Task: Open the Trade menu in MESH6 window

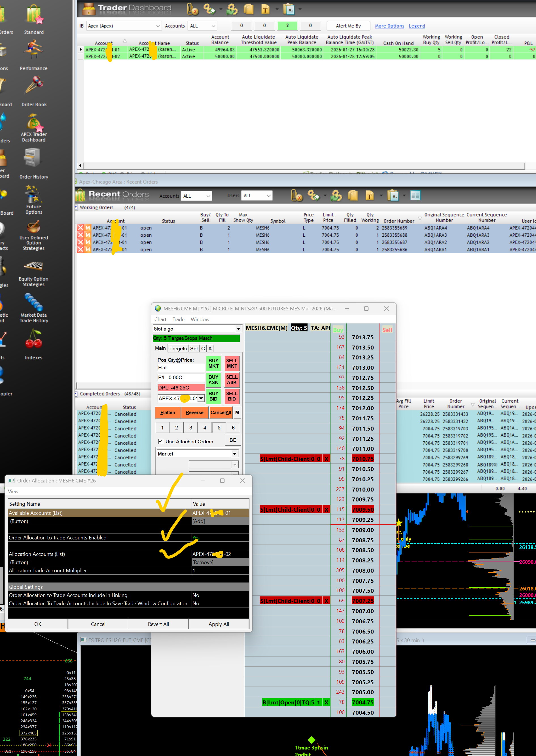Action: 179,319
